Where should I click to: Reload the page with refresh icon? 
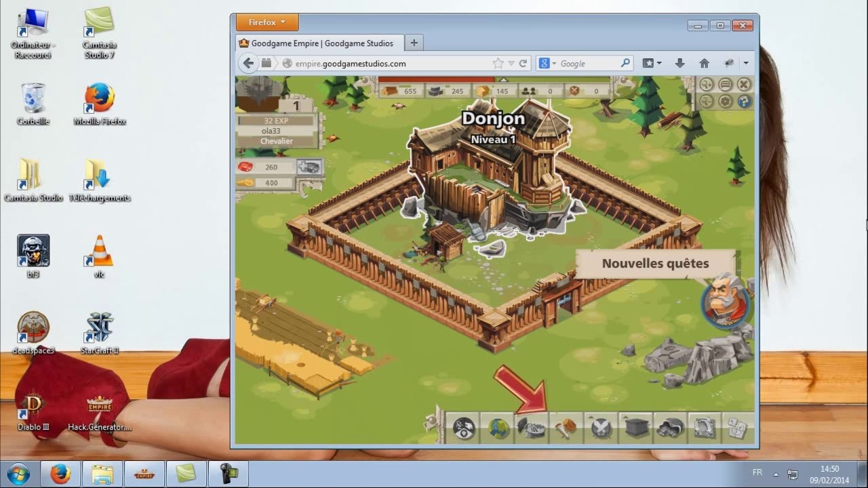click(x=523, y=63)
